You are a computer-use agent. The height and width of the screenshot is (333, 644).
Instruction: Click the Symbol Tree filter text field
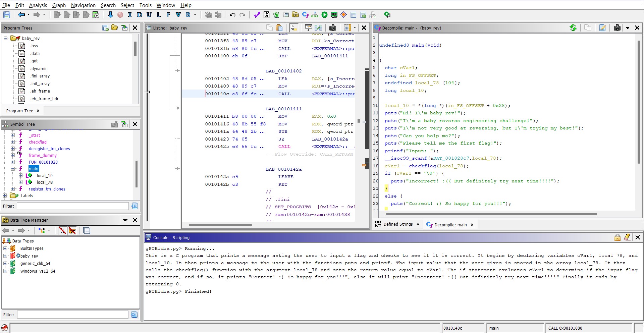[x=73, y=206]
